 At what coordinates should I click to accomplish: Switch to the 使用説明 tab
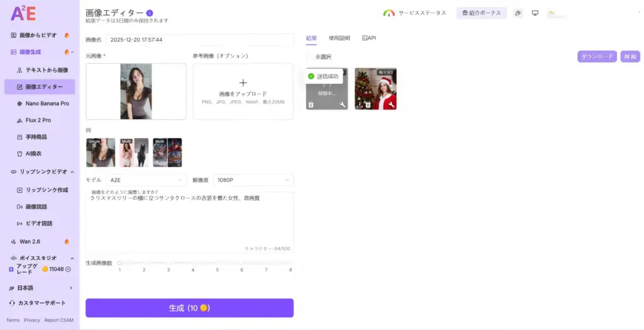click(x=340, y=38)
